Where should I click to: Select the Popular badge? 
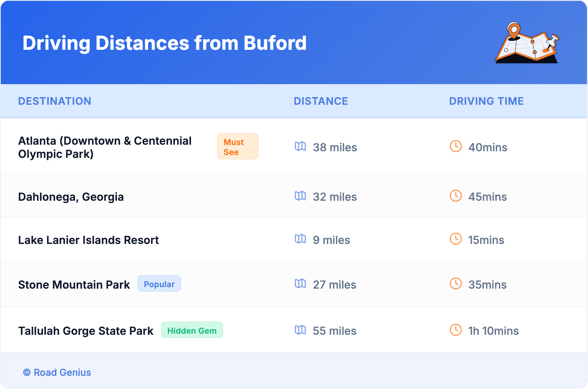tap(159, 284)
